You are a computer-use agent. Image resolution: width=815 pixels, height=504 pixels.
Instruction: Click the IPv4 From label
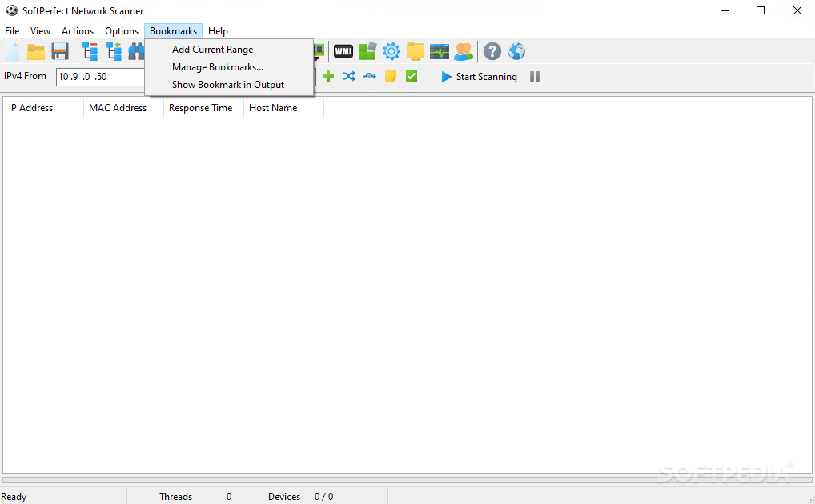[25, 76]
